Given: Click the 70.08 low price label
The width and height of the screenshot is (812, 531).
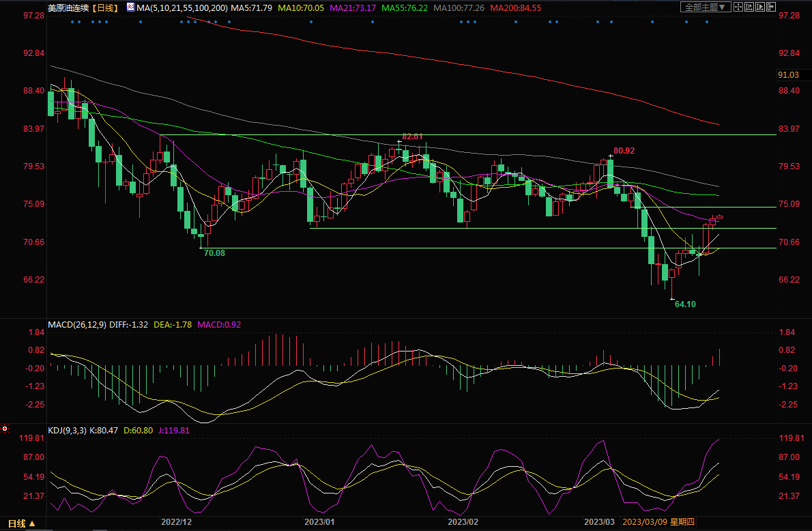Looking at the screenshot, I should (214, 253).
